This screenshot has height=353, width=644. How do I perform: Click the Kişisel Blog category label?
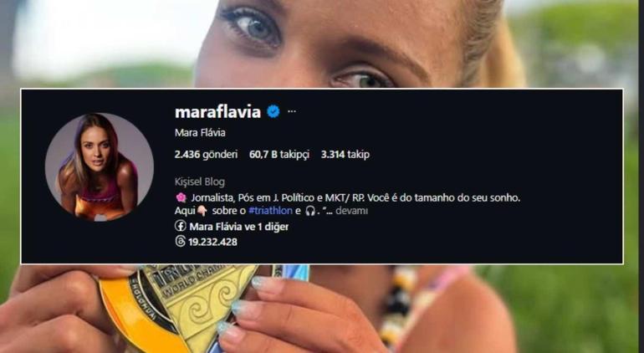200,182
